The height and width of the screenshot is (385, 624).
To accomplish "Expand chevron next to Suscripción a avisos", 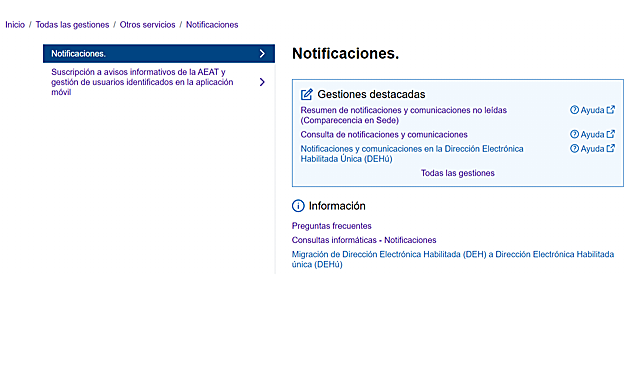I will pyautogui.click(x=262, y=82).
